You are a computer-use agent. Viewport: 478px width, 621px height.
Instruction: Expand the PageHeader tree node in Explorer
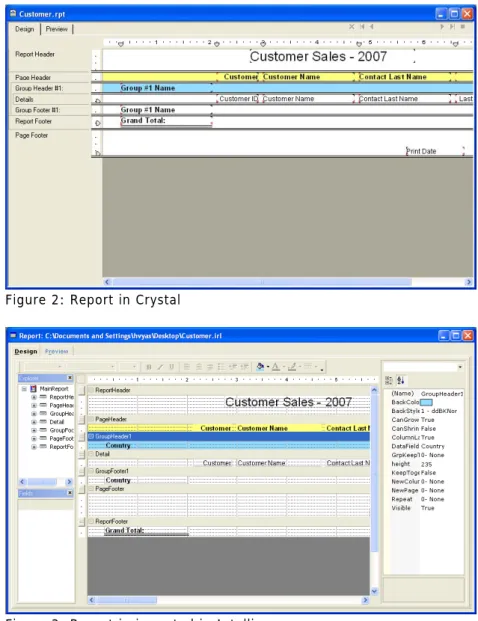[34, 406]
